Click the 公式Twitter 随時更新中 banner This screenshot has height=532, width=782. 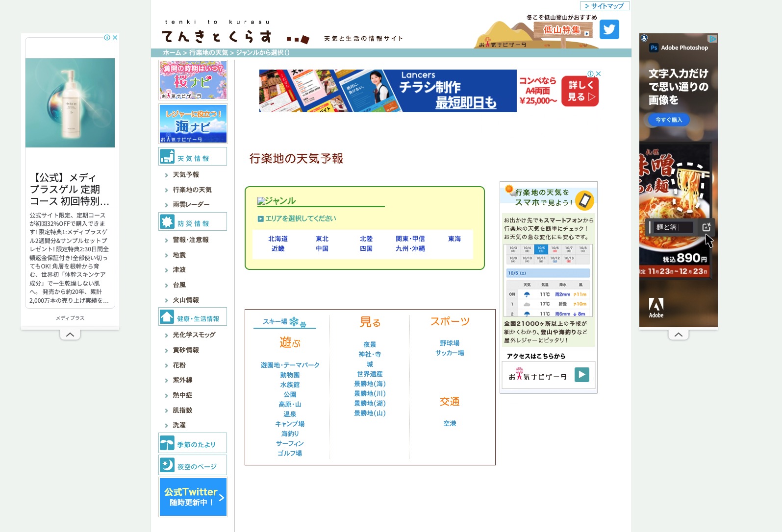click(193, 497)
